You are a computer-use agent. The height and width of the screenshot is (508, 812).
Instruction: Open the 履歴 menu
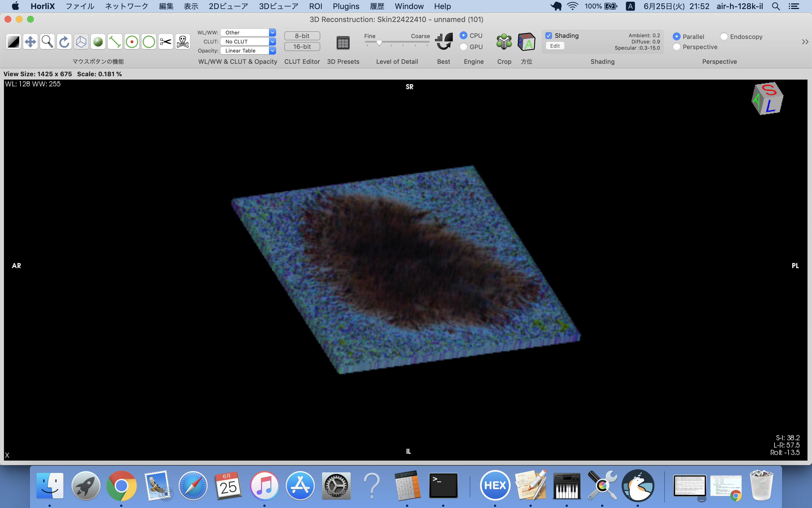377,6
